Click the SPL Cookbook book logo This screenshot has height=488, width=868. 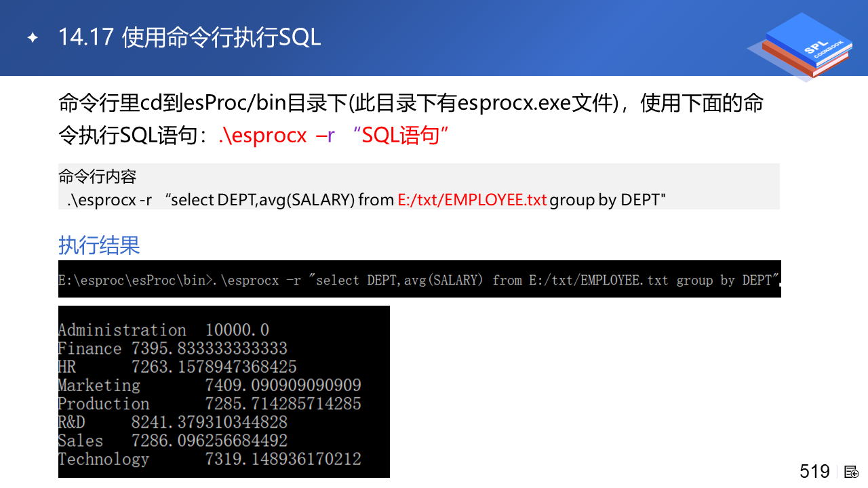(800, 47)
